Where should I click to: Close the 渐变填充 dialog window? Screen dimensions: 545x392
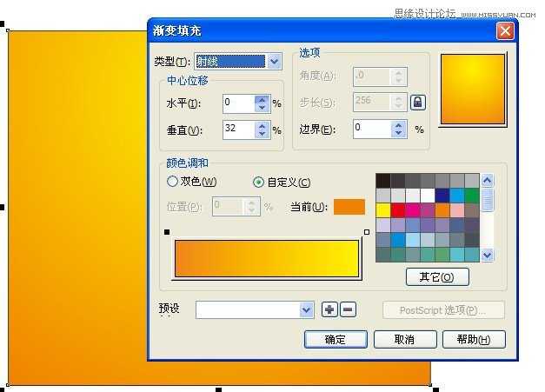pyautogui.click(x=504, y=30)
